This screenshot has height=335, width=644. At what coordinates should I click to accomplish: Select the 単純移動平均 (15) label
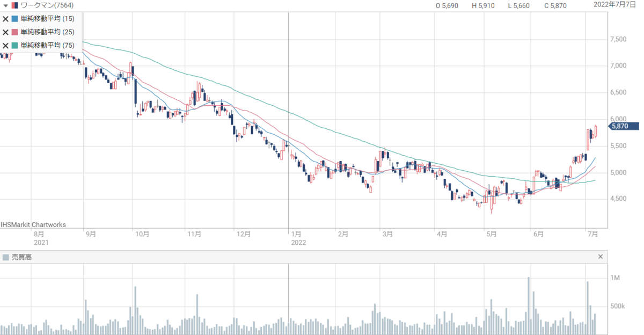(x=48, y=19)
